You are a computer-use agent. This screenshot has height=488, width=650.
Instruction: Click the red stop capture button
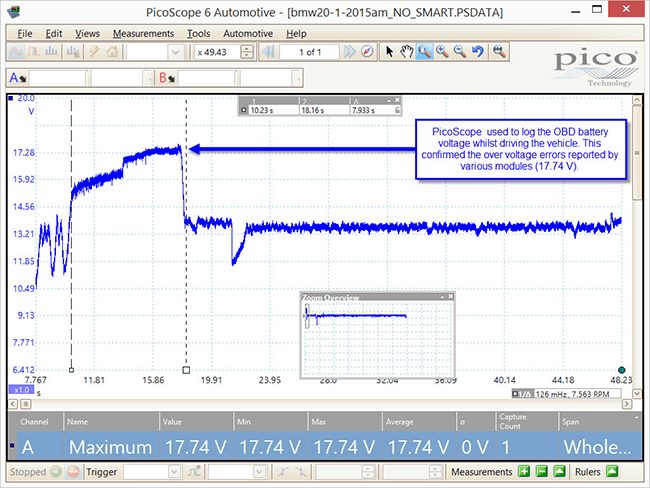tap(73, 472)
